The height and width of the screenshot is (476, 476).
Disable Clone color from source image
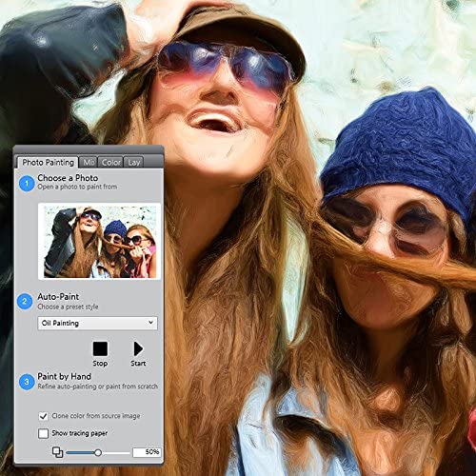(x=43, y=416)
